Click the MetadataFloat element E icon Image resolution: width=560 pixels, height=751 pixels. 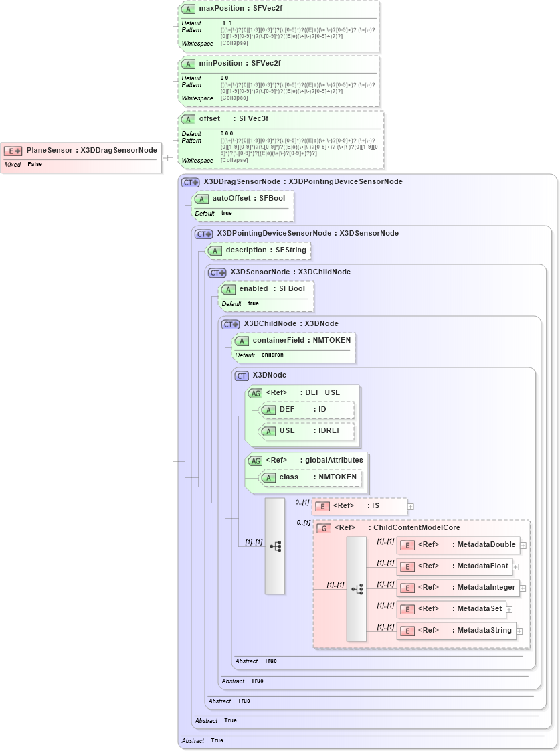[x=407, y=567]
